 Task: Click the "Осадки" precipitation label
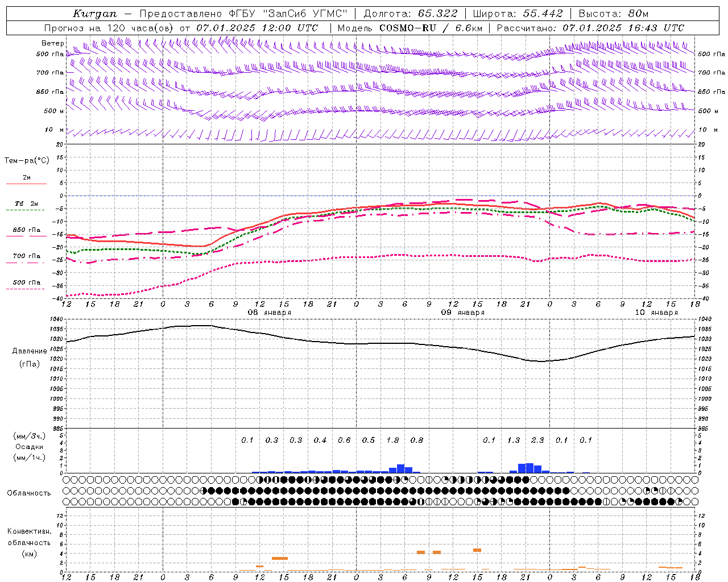click(29, 447)
